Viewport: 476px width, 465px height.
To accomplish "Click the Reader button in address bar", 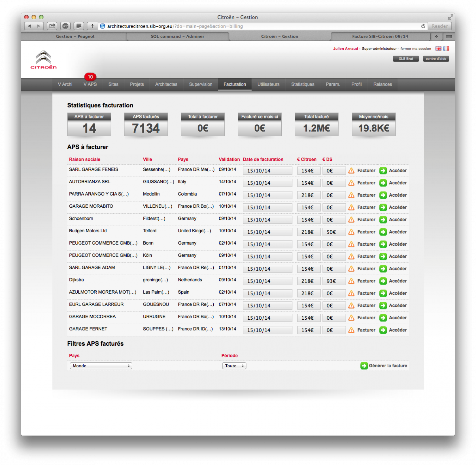I will tap(440, 26).
